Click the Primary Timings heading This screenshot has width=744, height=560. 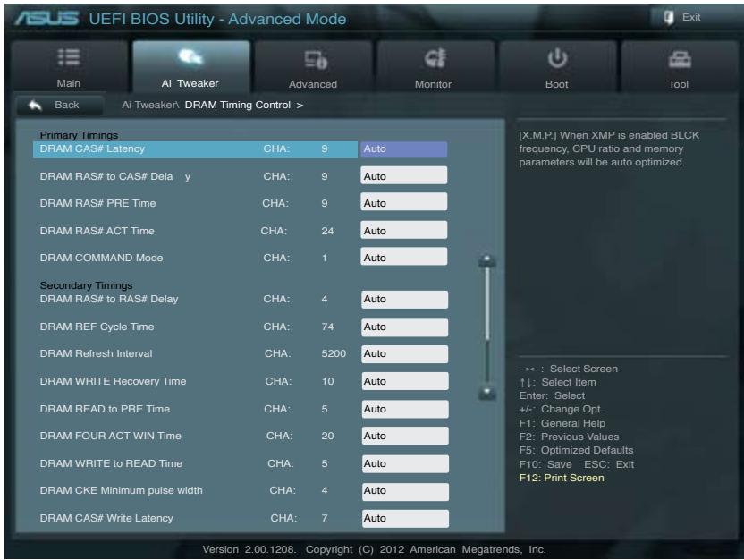[x=79, y=135]
